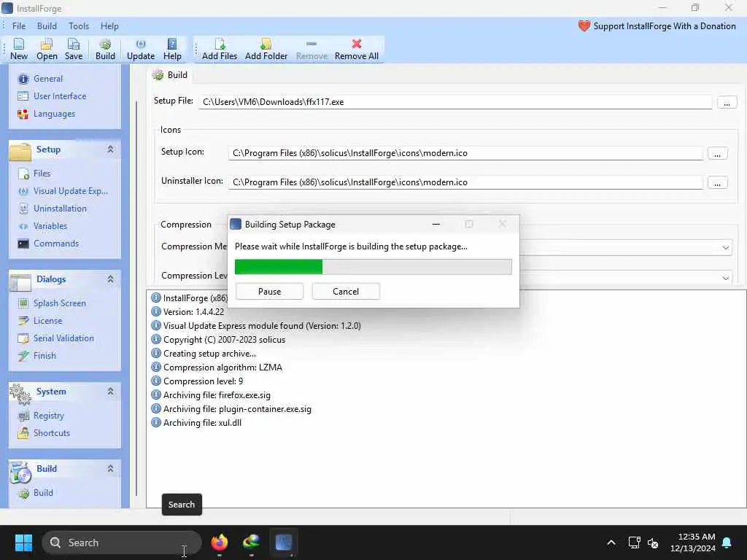Click the Help toolbar icon
This screenshot has width=747, height=560.
[172, 49]
